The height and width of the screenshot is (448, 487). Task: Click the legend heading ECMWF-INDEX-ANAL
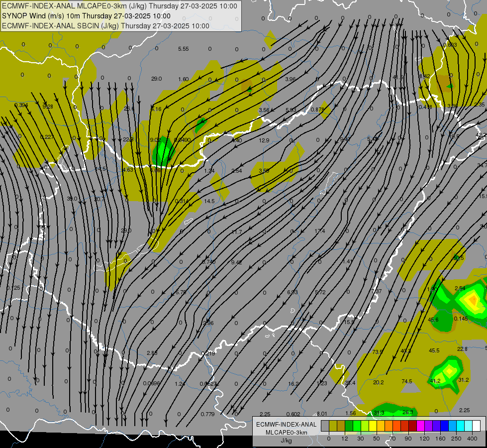[287, 425]
